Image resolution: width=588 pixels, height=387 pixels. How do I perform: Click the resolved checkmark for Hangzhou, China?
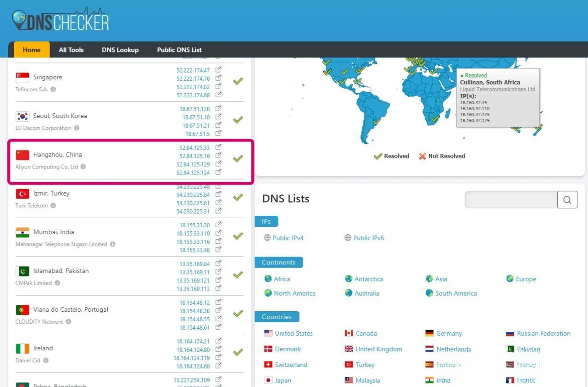(238, 159)
